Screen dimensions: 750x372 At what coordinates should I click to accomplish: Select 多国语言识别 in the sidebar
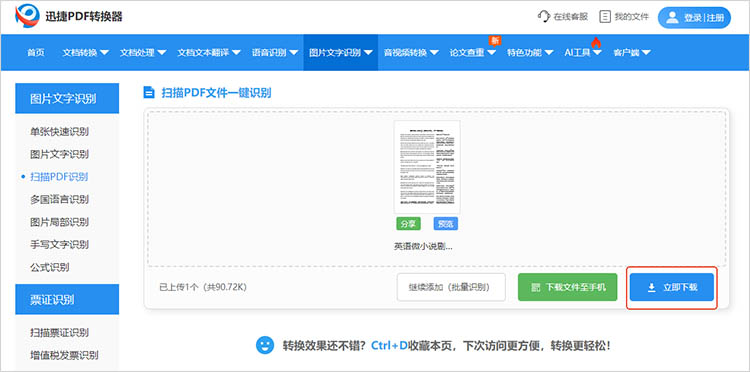point(59,199)
